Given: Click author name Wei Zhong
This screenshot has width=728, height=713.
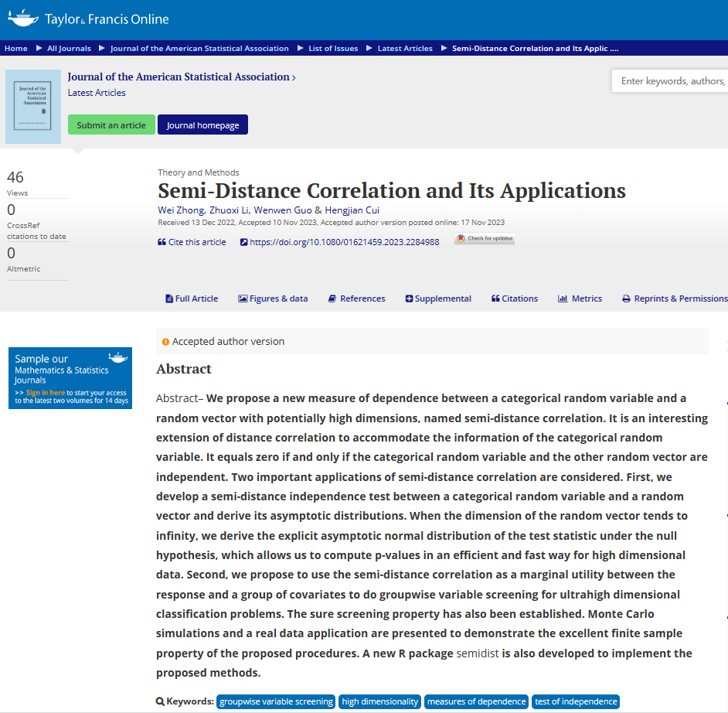Looking at the screenshot, I should pyautogui.click(x=179, y=210).
